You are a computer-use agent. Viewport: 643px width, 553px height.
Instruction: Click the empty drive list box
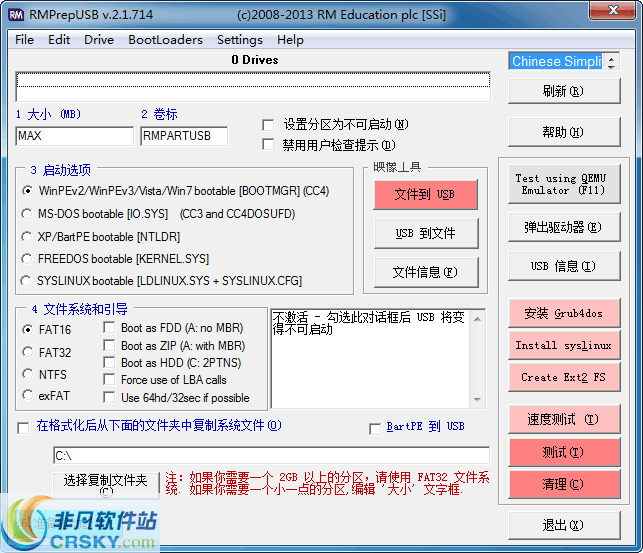tap(253, 86)
